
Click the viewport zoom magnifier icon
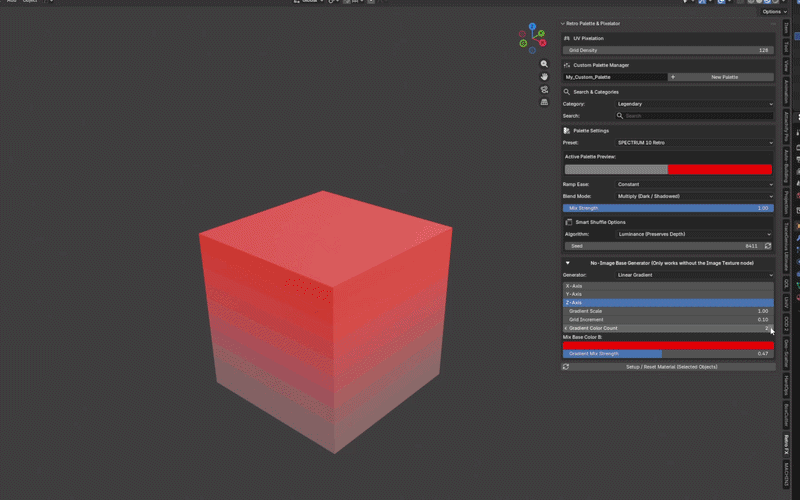544,64
